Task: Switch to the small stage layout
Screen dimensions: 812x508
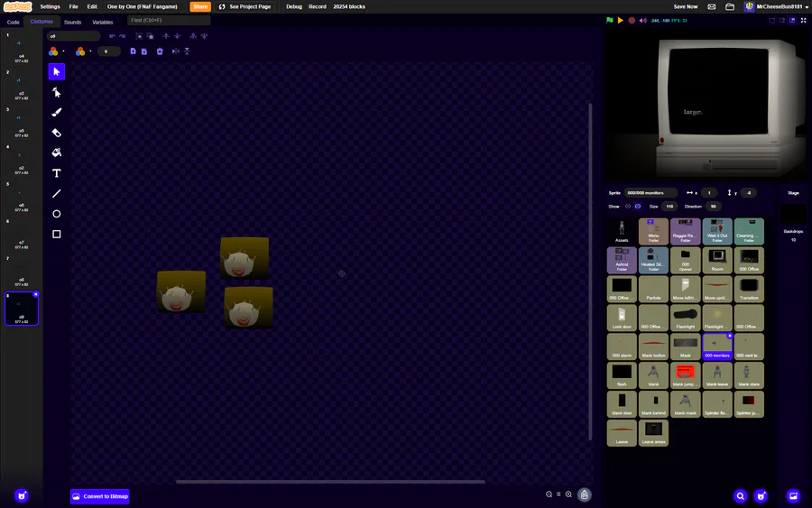Action: [782, 21]
